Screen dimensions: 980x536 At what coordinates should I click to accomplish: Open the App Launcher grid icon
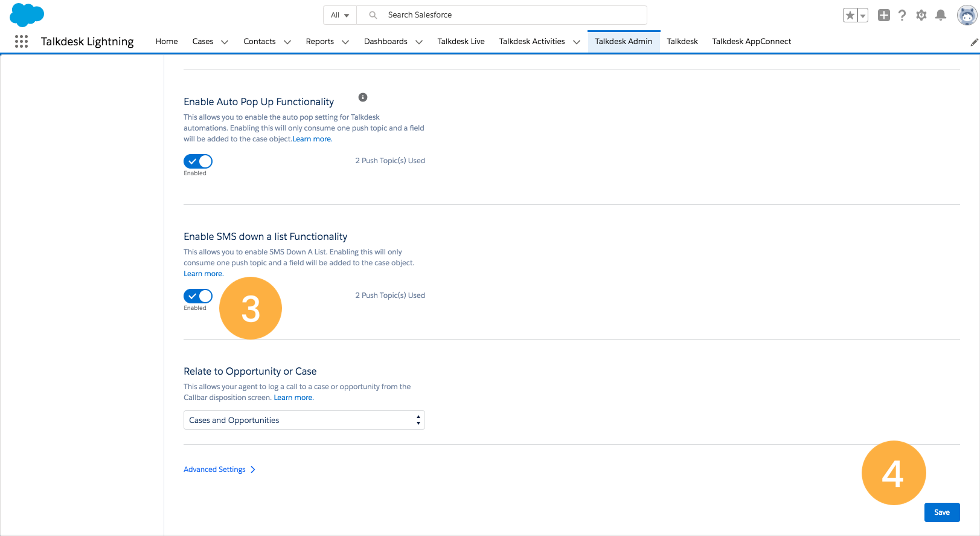21,41
